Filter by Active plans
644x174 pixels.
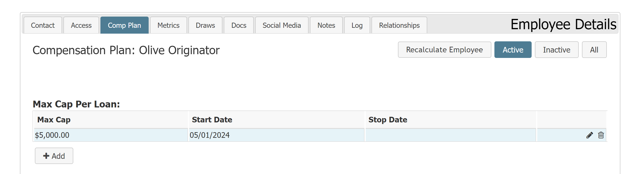513,50
